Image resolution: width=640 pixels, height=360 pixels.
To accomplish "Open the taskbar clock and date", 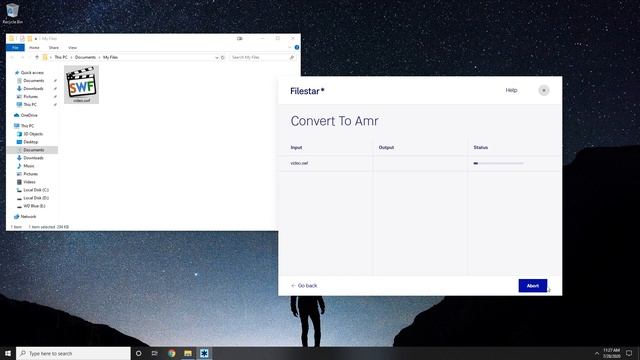I will [611, 353].
